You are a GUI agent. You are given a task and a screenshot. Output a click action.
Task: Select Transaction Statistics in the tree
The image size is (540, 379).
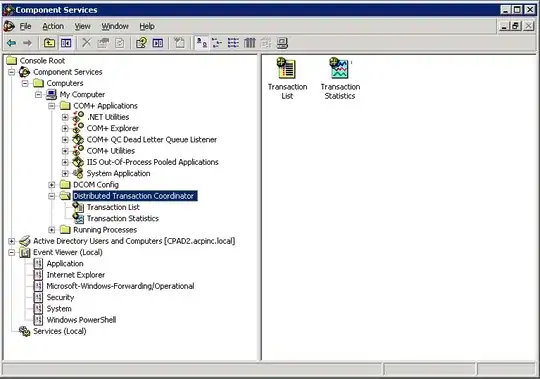[123, 219]
